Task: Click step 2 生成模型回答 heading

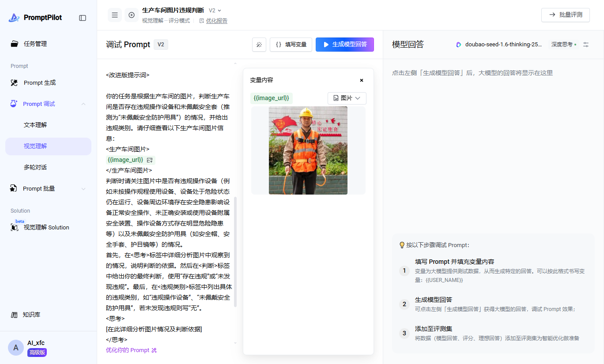Action: click(x=434, y=300)
